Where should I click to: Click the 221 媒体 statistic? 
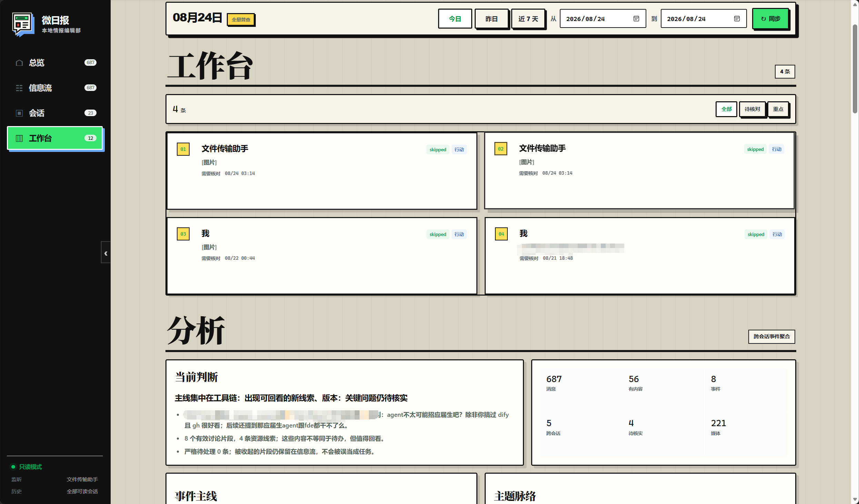[718, 427]
